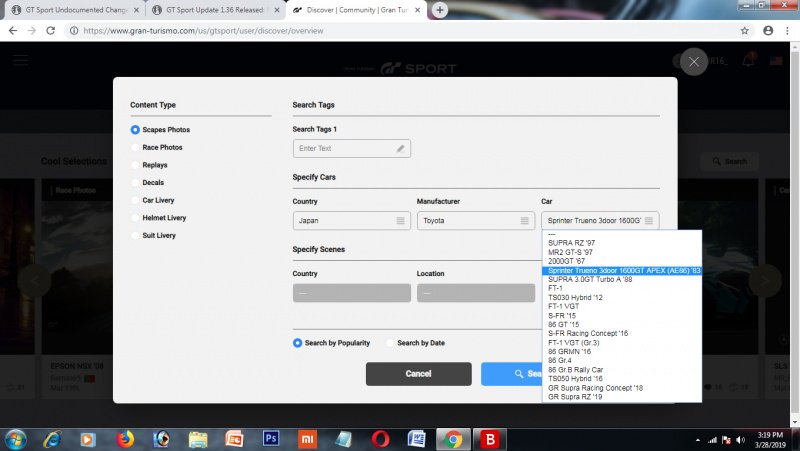
Task: Switch to GT Sport Update 1.36 Released tab
Action: [x=214, y=10]
